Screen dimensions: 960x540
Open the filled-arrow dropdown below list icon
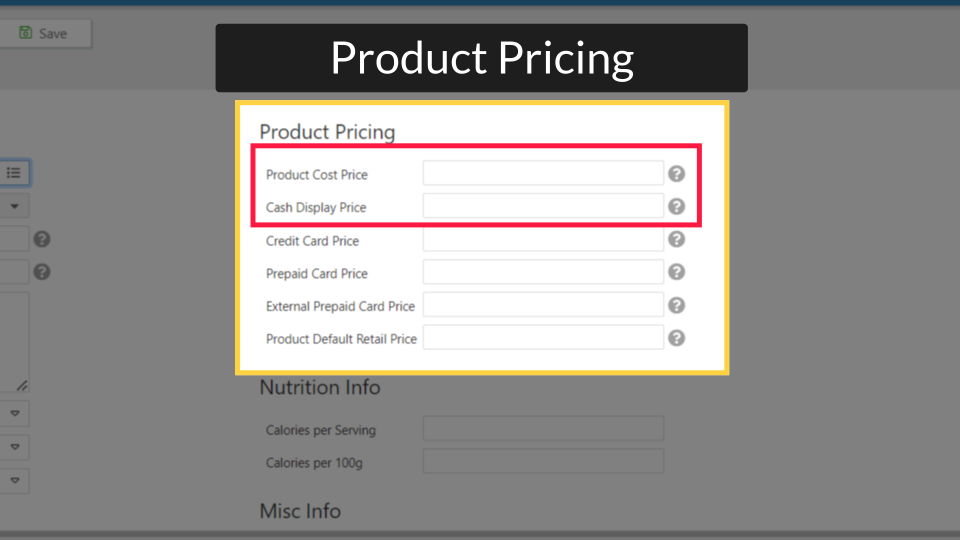click(14, 206)
